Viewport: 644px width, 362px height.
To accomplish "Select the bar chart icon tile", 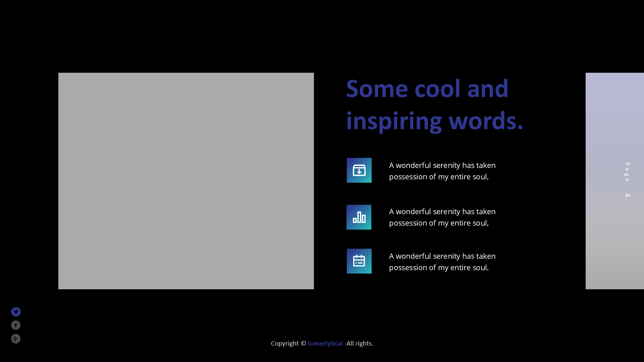I will coord(359,217).
